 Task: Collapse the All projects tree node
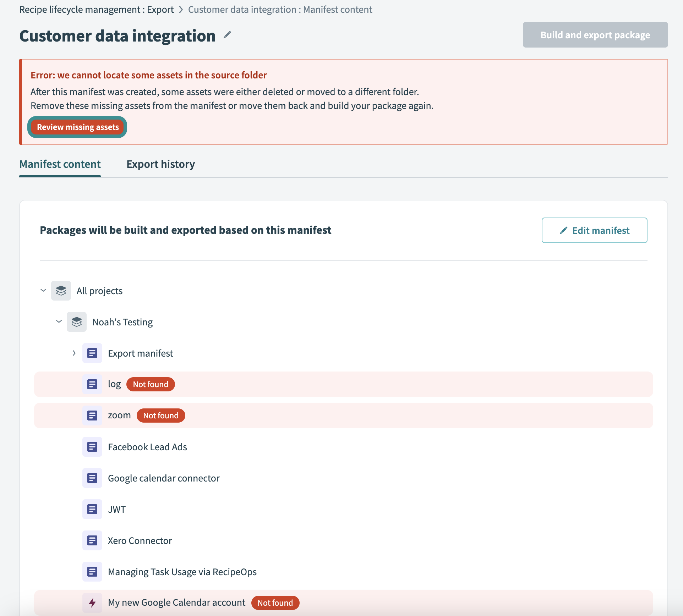pos(43,290)
